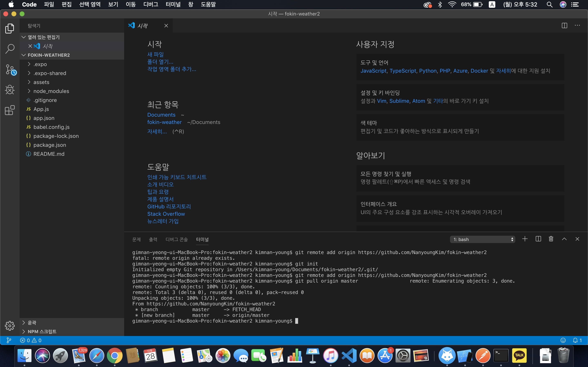Viewport: 588px width, 367px height.
Task: Split the terminal pane
Action: [538, 239]
